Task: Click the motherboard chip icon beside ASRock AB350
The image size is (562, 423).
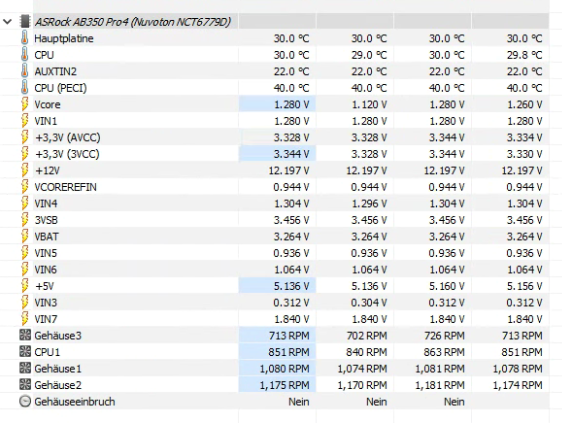Action: point(25,22)
